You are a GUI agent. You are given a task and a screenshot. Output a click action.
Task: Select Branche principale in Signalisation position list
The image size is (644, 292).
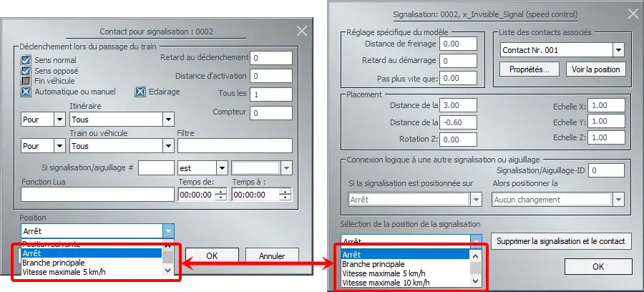(x=405, y=264)
